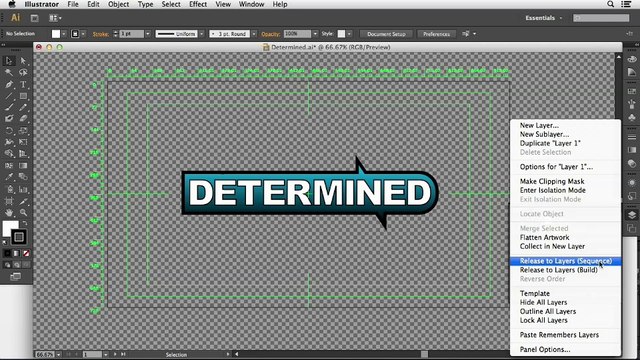The image size is (640, 360).
Task: Open the Style swatch dropdown arrow
Action: (x=349, y=34)
